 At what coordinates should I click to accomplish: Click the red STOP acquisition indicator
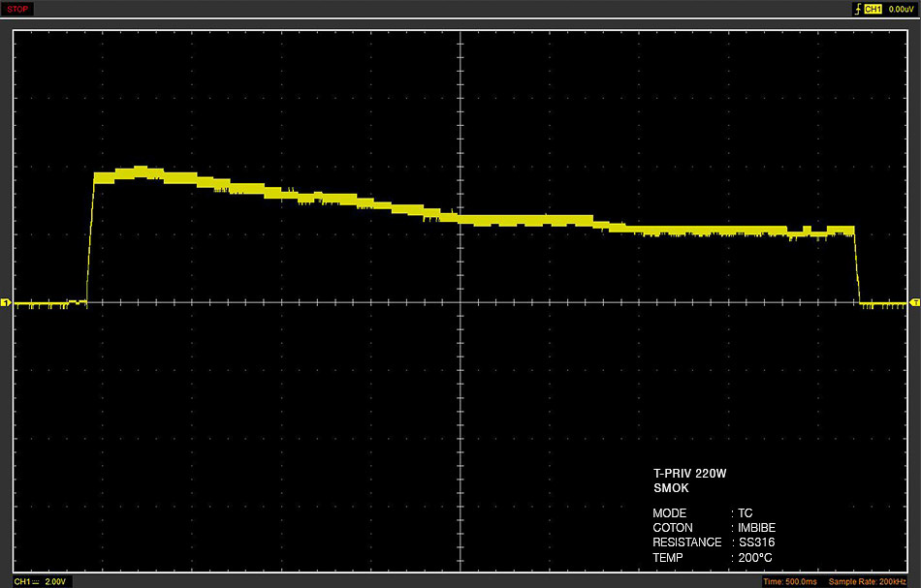[17, 9]
